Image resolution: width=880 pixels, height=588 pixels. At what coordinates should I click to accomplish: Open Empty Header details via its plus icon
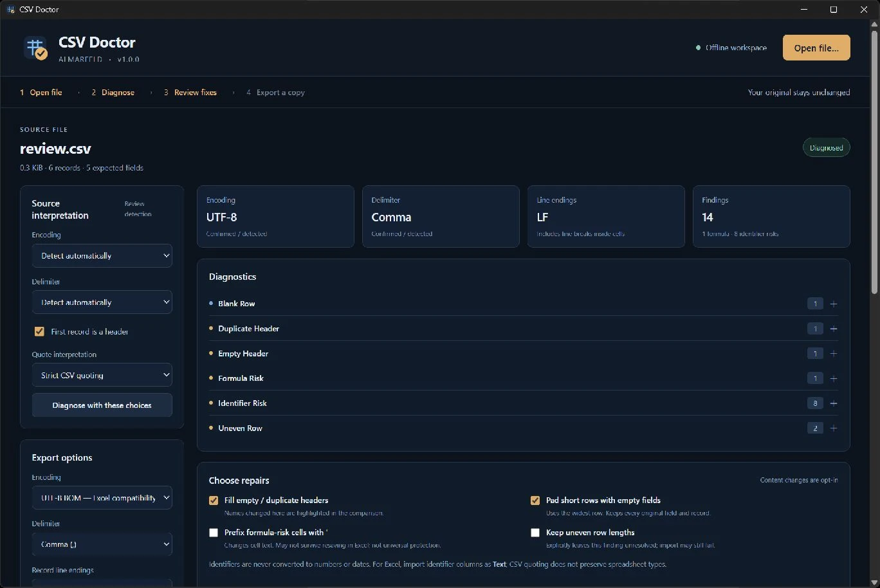(834, 354)
